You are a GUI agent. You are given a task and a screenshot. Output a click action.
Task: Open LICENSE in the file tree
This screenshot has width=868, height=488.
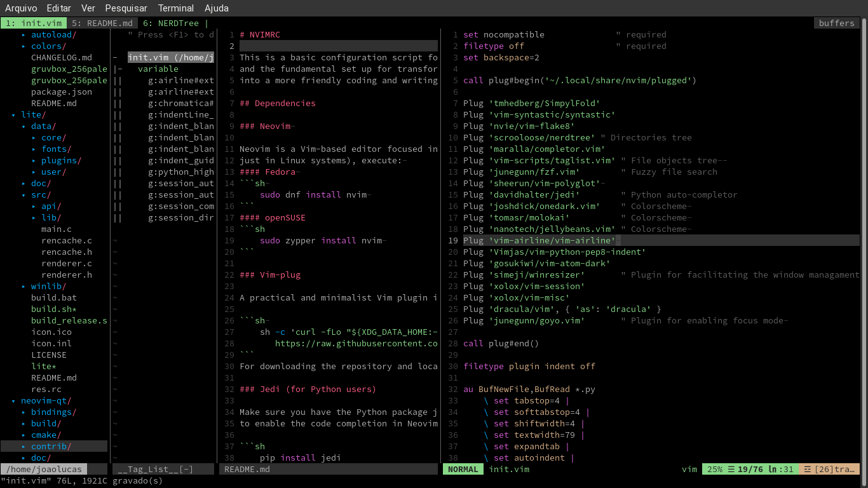[x=49, y=355]
